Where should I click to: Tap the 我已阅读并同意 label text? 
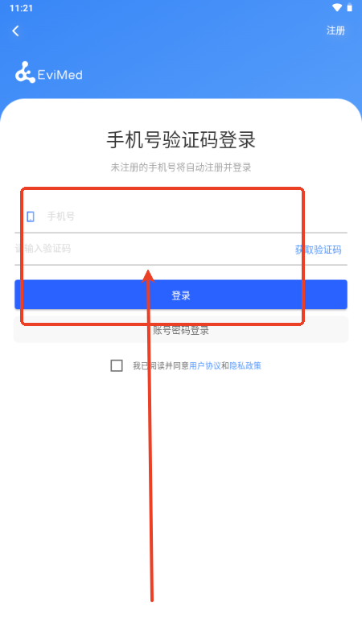[x=160, y=365]
